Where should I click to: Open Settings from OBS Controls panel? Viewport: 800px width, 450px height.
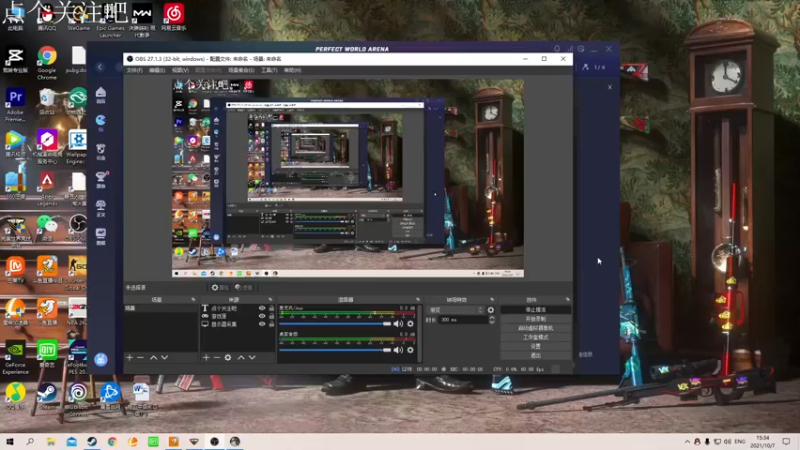coord(536,346)
